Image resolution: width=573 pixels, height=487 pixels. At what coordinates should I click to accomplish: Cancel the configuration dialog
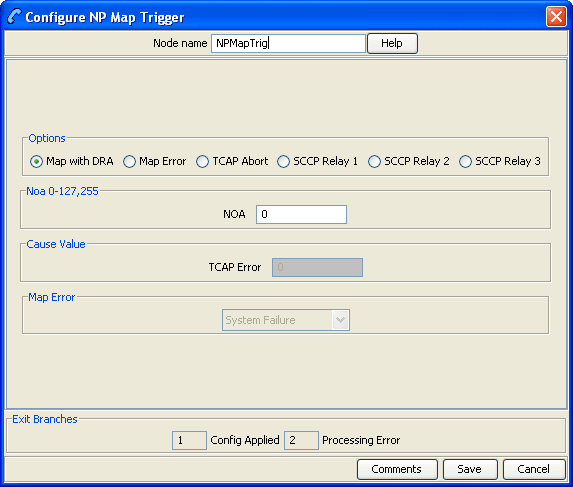pos(534,469)
